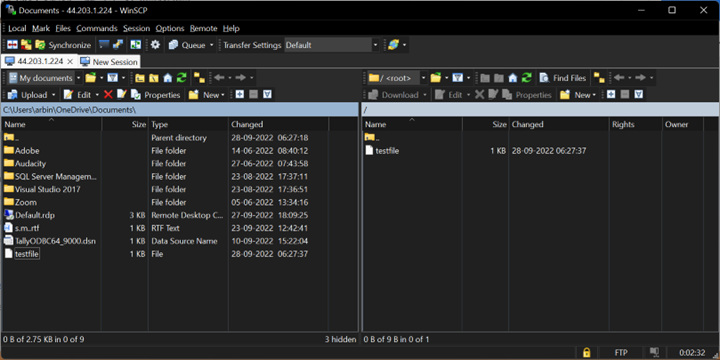Click the red Delete icon in local panel
Viewport: 720px width, 360px height.
[x=108, y=95]
